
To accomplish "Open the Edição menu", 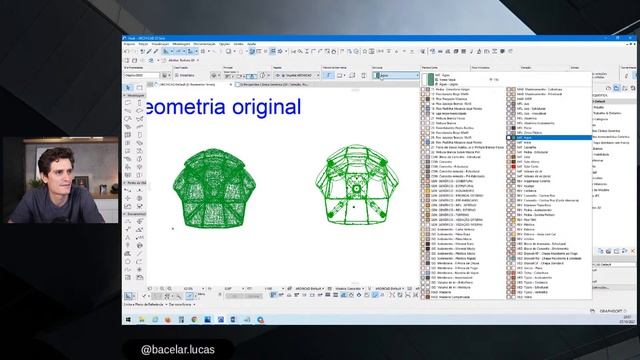I will [x=143, y=44].
